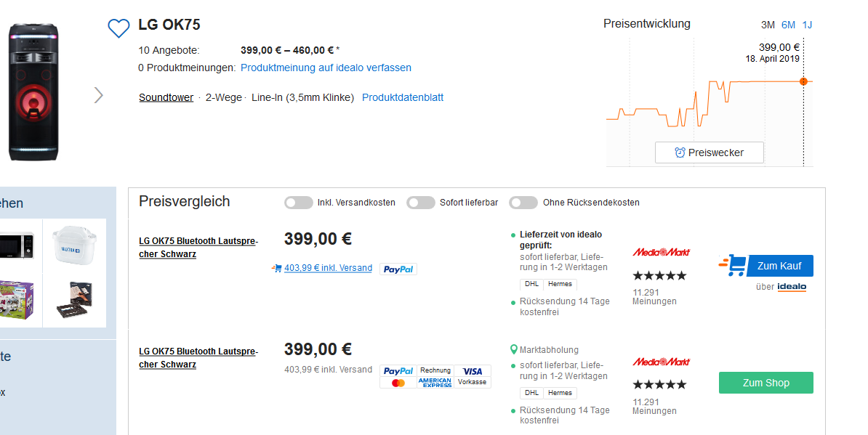Click the five-star rating in first offer
This screenshot has width=868, height=435.
(659, 276)
